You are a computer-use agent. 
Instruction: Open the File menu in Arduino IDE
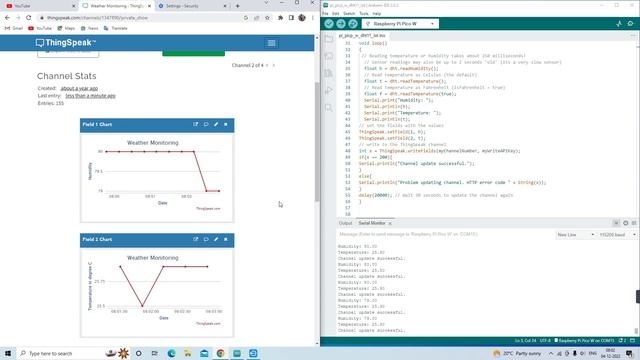pos(325,13)
